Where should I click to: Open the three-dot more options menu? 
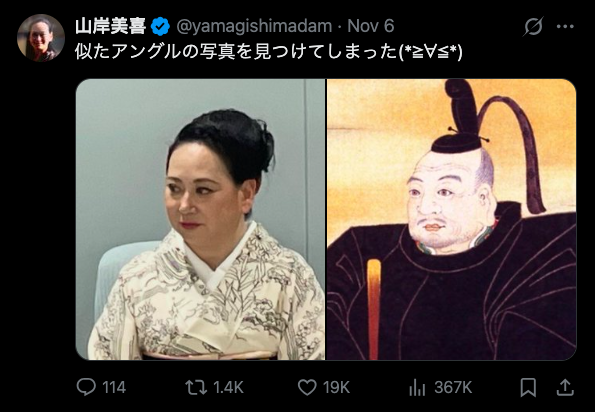[x=565, y=27]
